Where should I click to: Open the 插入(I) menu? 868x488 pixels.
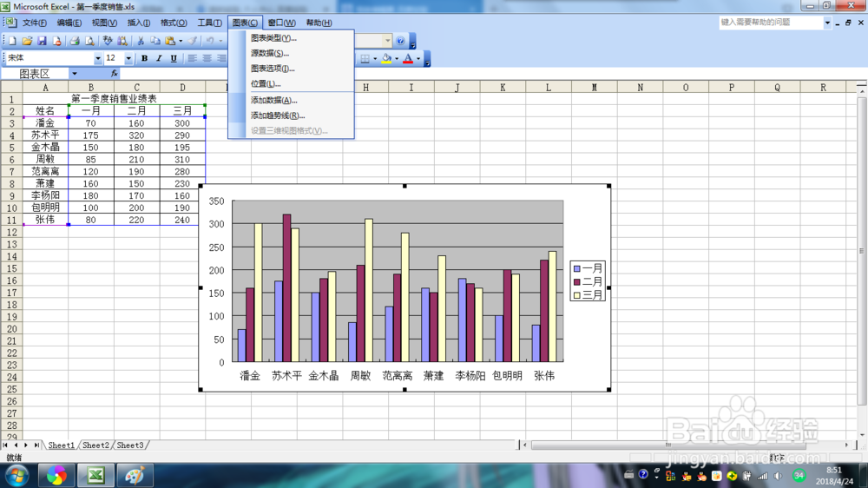coord(138,23)
